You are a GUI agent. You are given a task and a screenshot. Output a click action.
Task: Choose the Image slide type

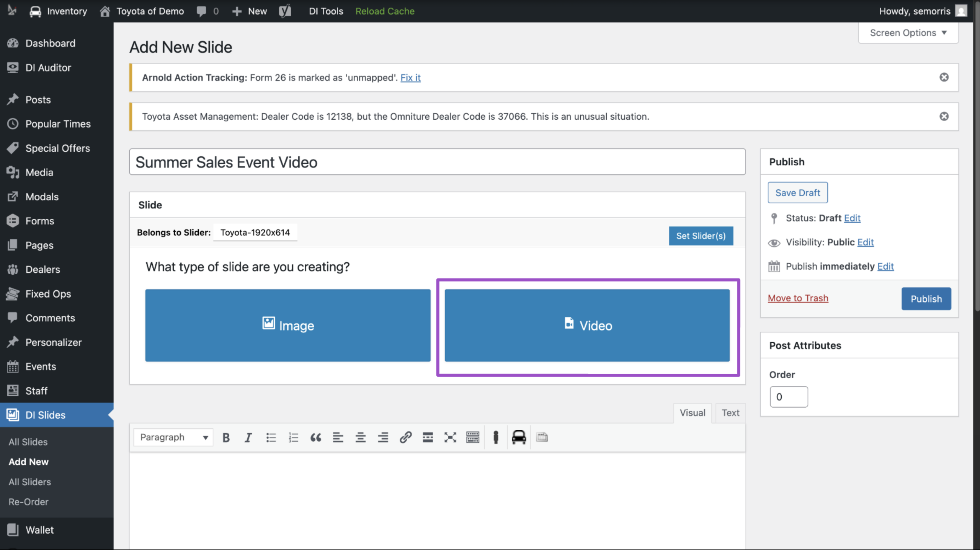click(288, 325)
